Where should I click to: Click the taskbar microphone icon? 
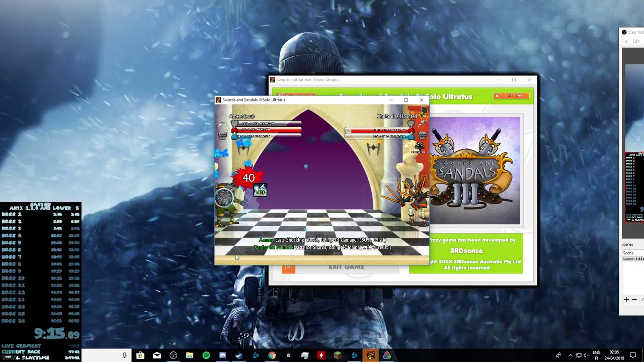pyautogui.click(x=124, y=355)
